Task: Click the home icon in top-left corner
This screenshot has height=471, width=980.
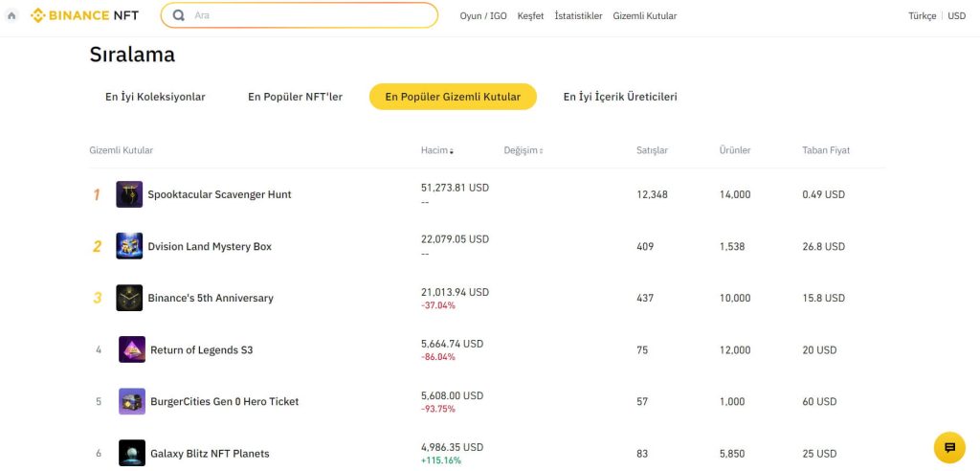Action: pos(11,15)
